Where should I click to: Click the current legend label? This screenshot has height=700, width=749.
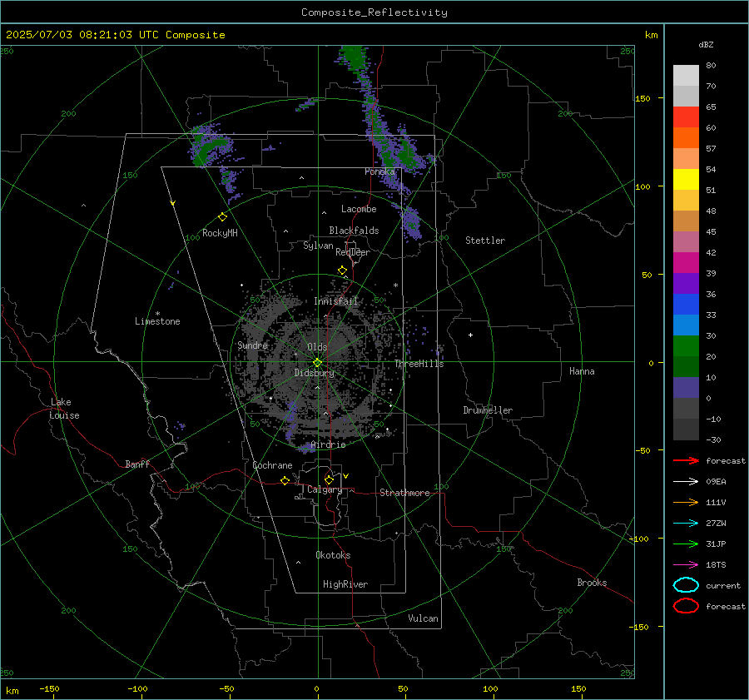click(723, 585)
